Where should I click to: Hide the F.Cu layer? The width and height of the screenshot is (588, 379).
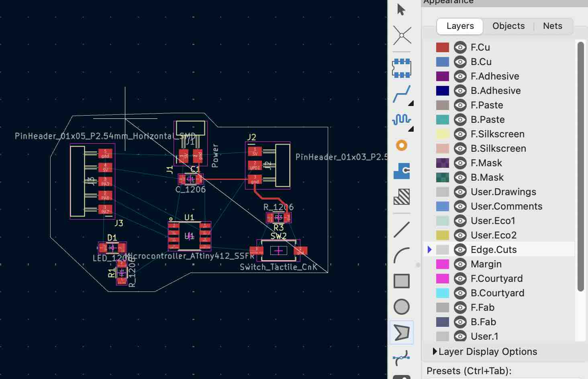click(x=460, y=47)
